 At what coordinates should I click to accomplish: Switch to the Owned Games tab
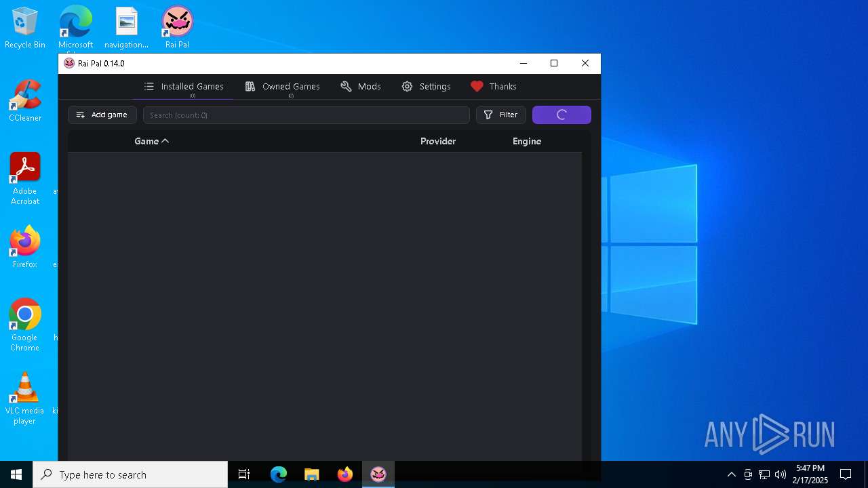(282, 87)
